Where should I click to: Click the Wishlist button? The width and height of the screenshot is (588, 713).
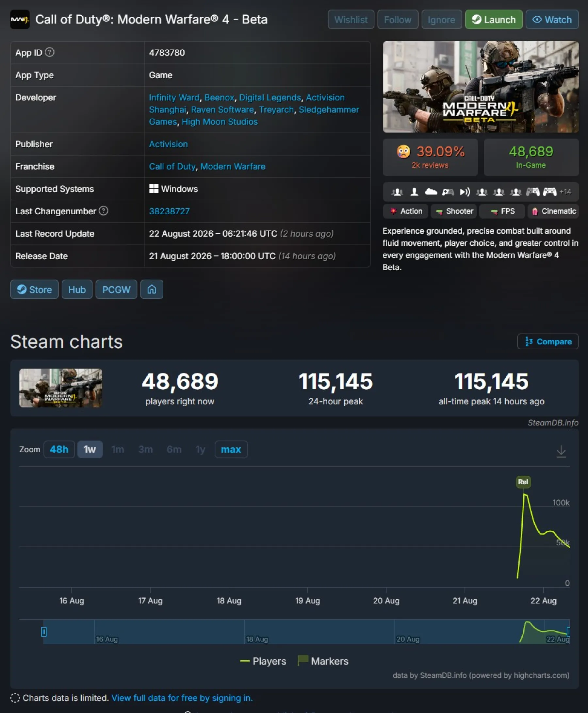(351, 20)
